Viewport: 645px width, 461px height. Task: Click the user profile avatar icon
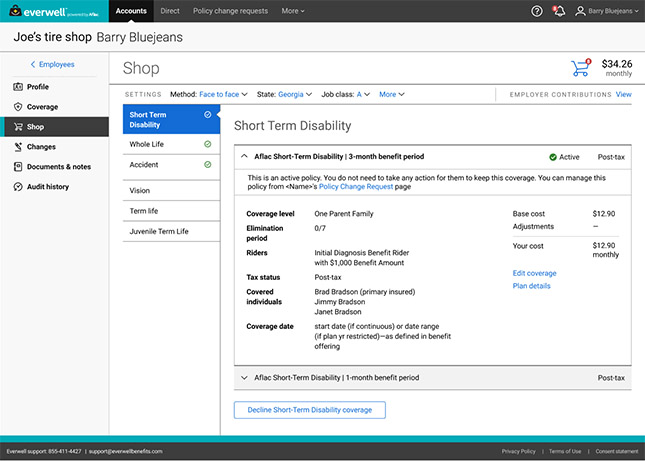point(580,11)
